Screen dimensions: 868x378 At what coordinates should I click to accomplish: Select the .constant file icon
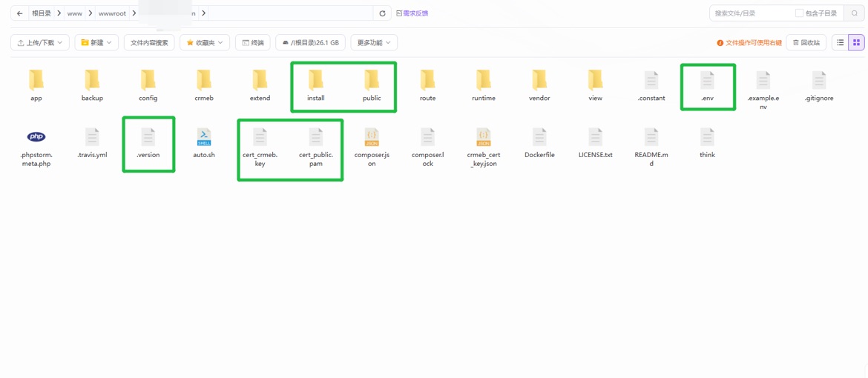(651, 80)
